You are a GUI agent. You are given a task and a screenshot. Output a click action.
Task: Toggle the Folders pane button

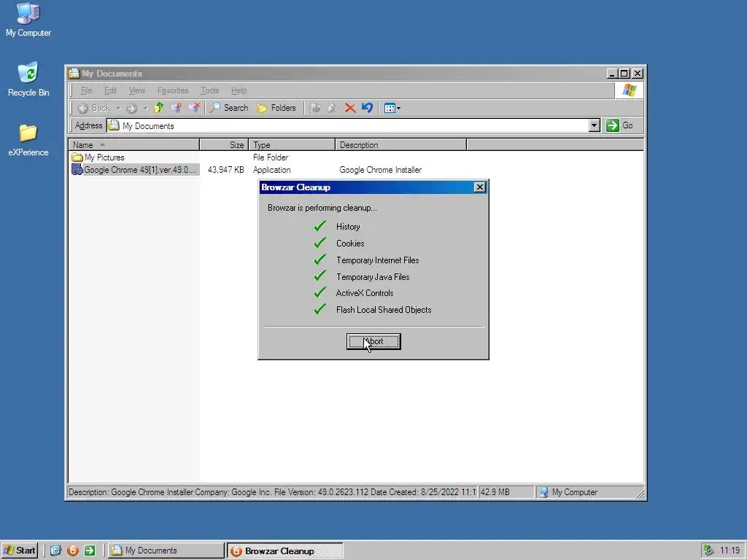point(276,108)
